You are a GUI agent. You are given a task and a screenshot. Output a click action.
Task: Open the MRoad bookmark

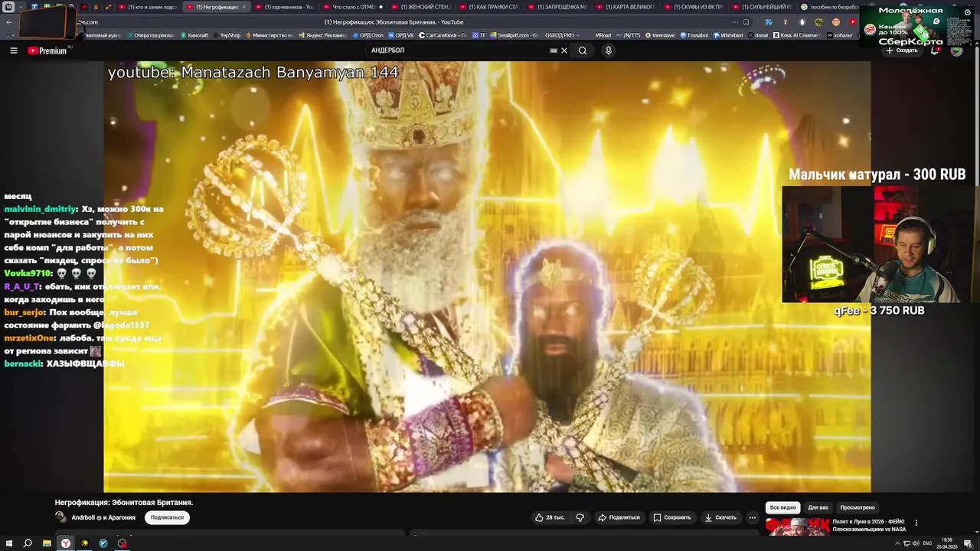pyautogui.click(x=603, y=35)
